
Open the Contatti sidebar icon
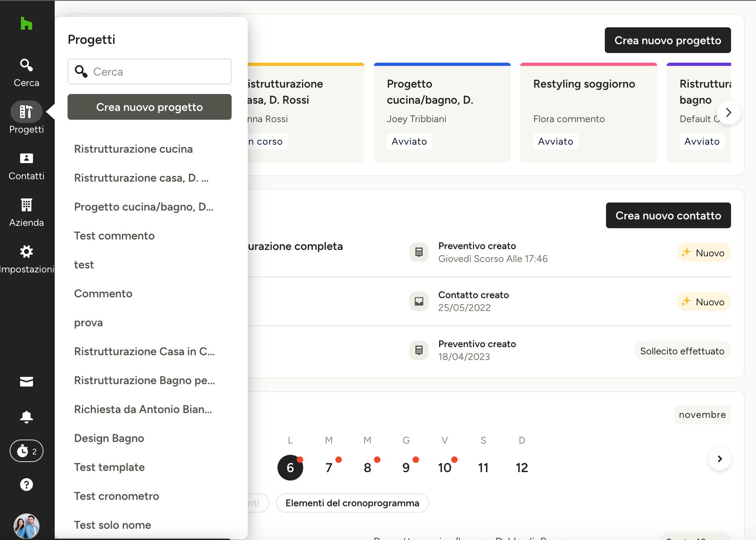(27, 166)
